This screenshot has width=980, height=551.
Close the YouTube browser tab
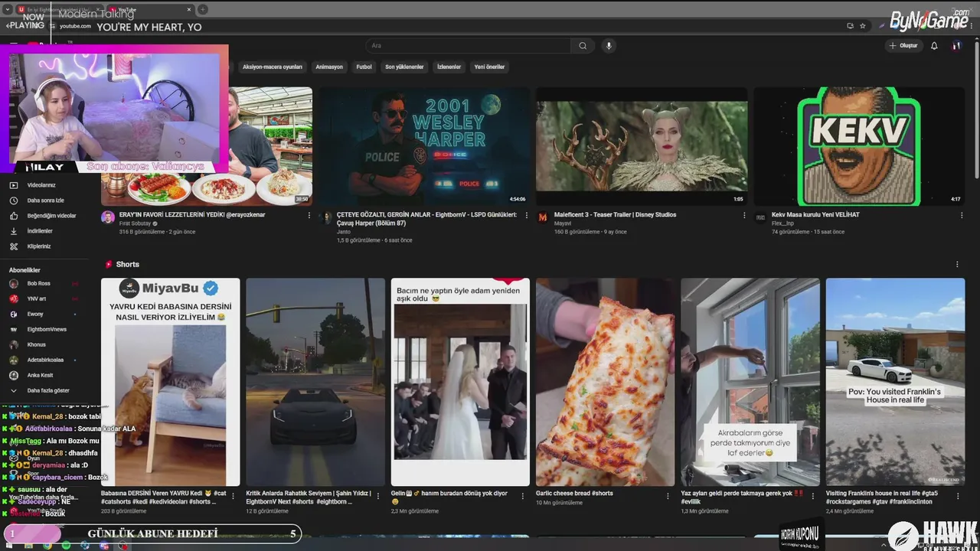pos(189,9)
